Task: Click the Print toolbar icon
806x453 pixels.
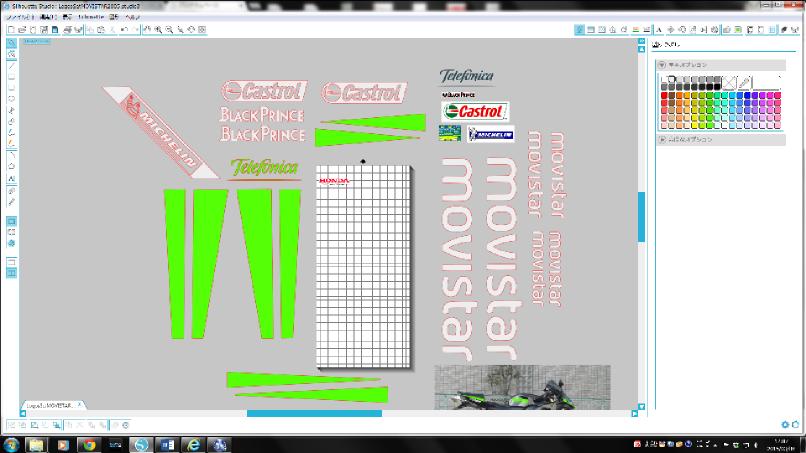Action: click(x=67, y=30)
